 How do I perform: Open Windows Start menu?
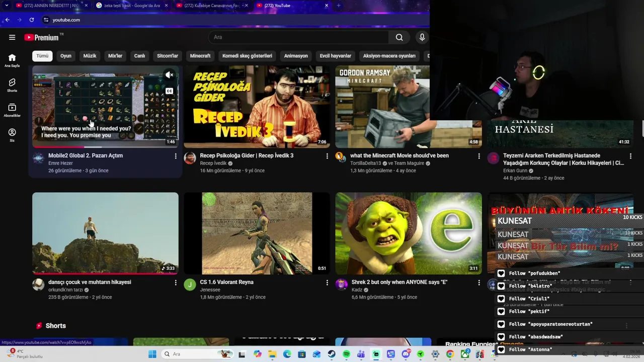[152, 354]
